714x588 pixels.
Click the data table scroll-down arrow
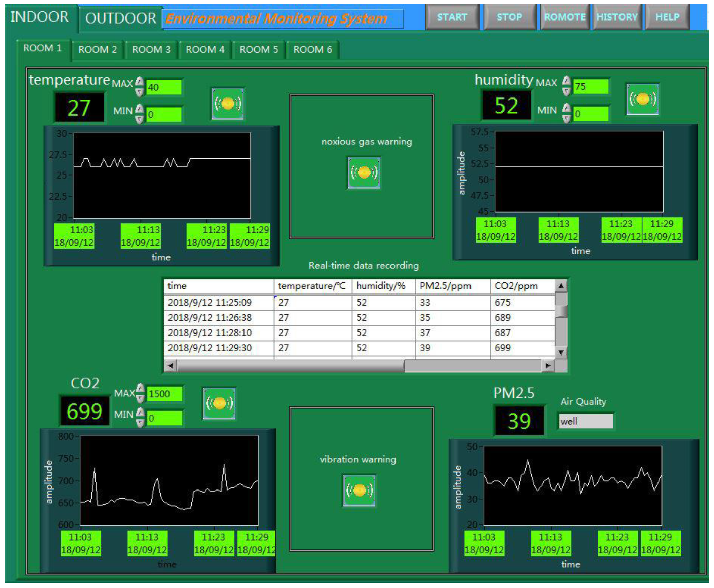pos(561,353)
